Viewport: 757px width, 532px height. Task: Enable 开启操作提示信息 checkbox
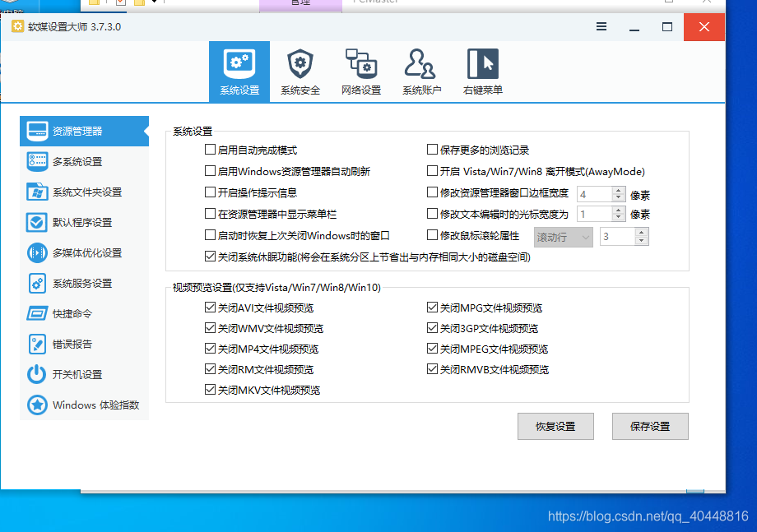pyautogui.click(x=210, y=192)
